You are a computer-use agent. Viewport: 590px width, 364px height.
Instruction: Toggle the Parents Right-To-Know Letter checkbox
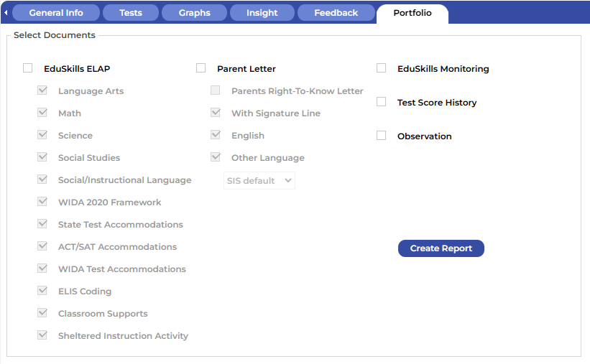216,91
